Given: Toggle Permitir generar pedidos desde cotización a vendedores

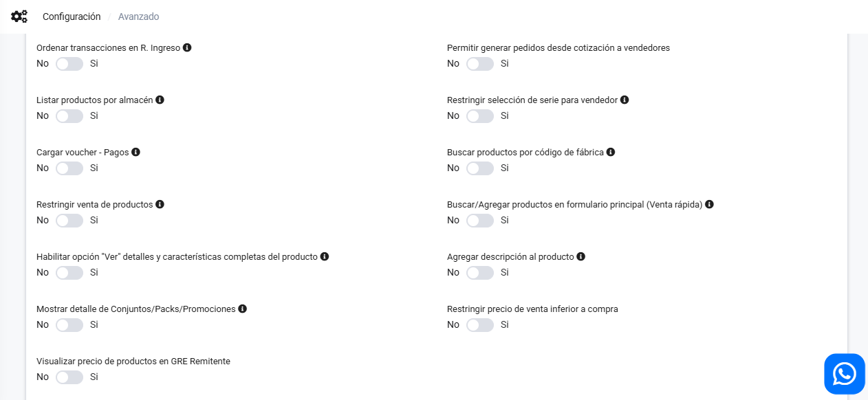Looking at the screenshot, I should click(x=480, y=64).
